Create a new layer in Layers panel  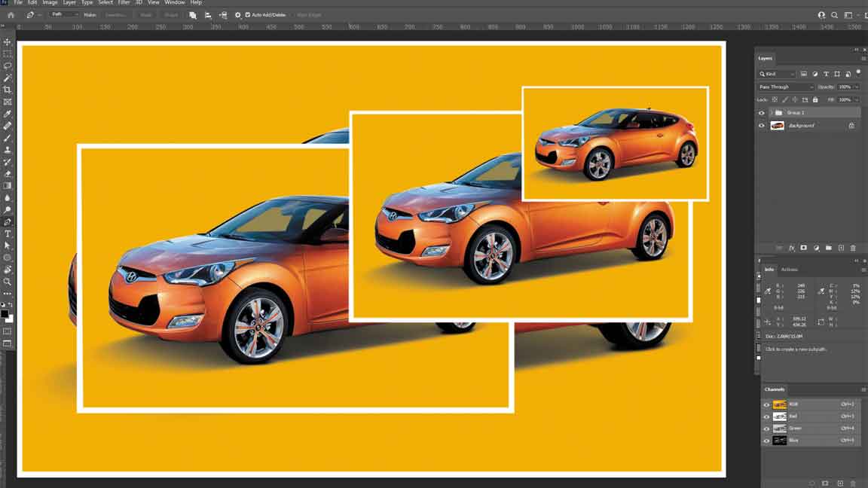(841, 248)
